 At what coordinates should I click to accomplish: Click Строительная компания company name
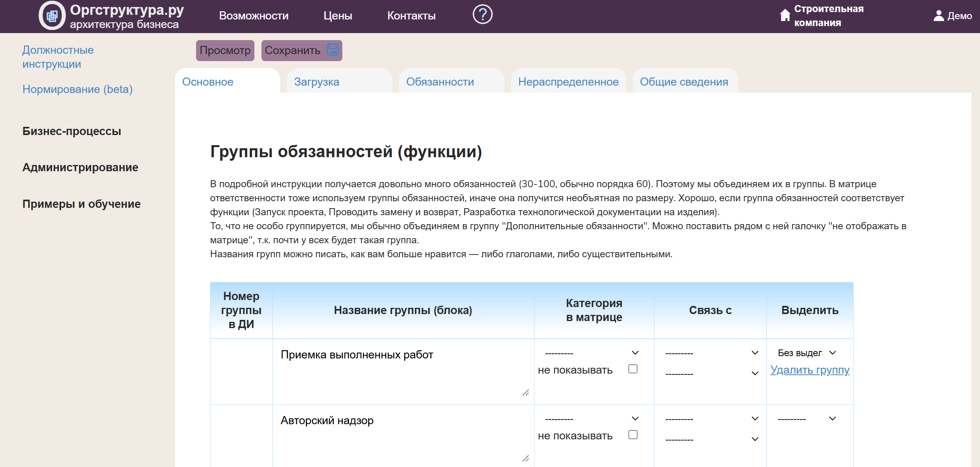coord(829,16)
